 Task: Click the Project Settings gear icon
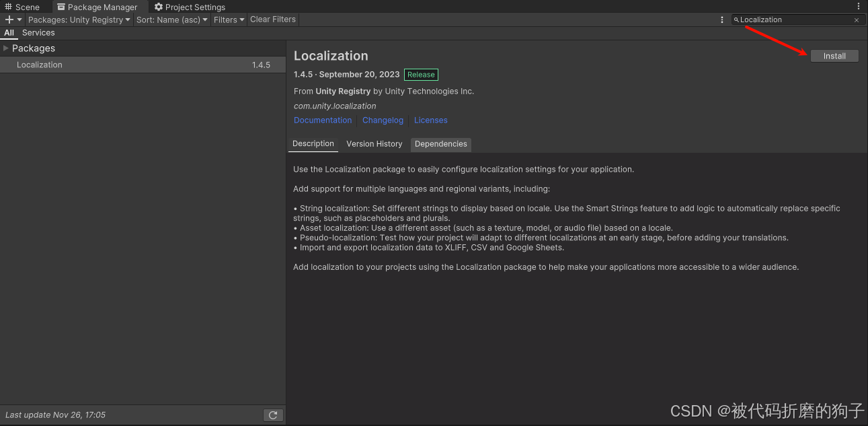pyautogui.click(x=159, y=7)
